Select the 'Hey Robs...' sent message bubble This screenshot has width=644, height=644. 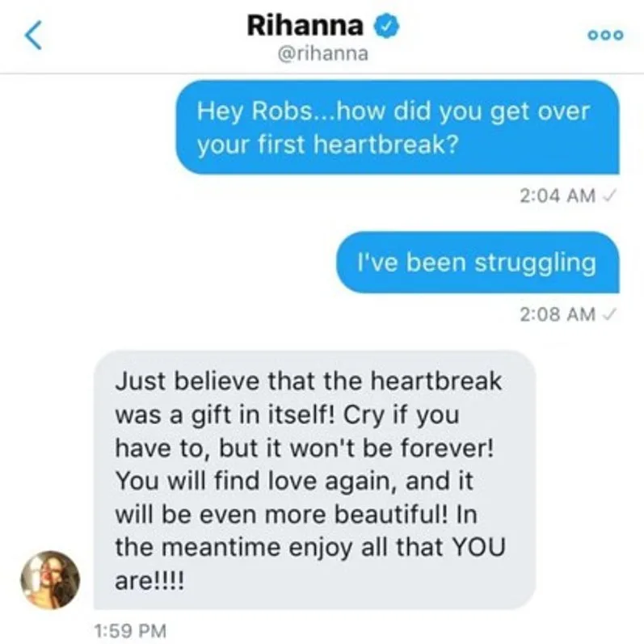(398, 128)
